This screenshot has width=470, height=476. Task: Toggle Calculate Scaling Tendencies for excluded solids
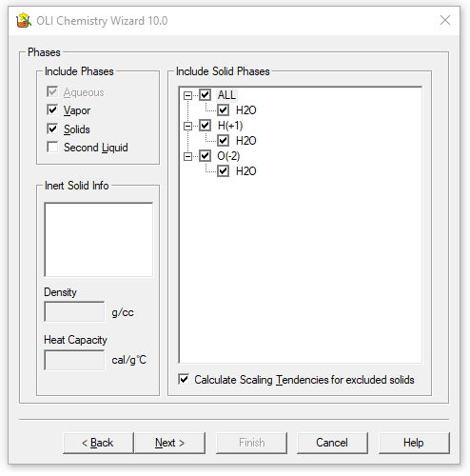pos(184,379)
